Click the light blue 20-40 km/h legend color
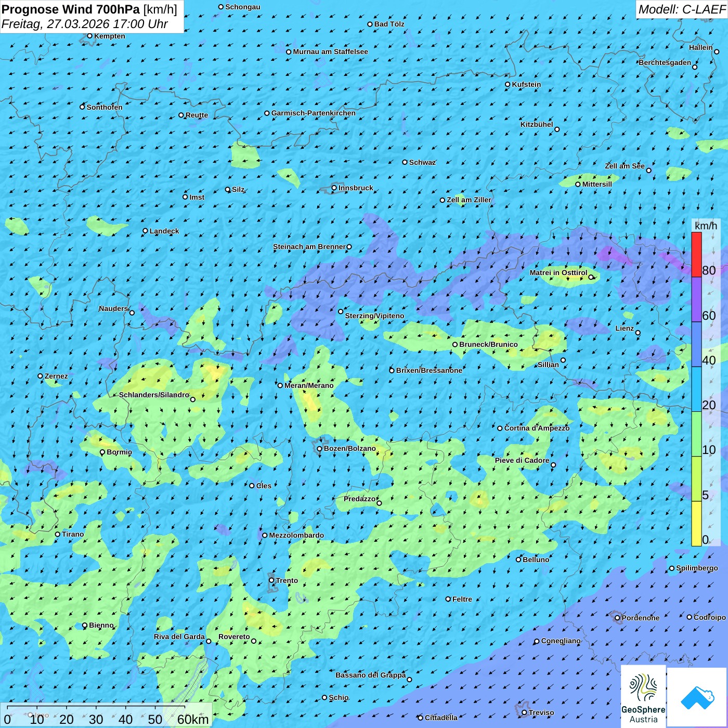 (x=696, y=389)
